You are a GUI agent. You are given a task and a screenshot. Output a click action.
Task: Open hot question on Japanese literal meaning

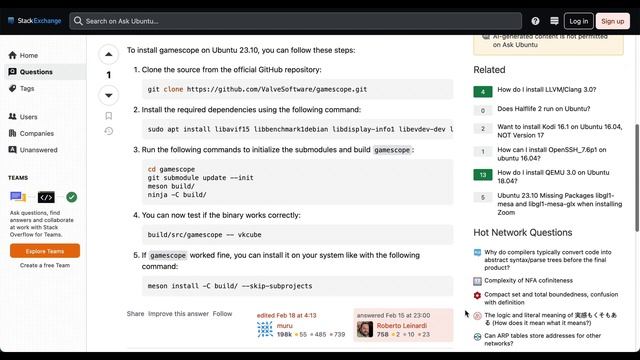point(550,319)
